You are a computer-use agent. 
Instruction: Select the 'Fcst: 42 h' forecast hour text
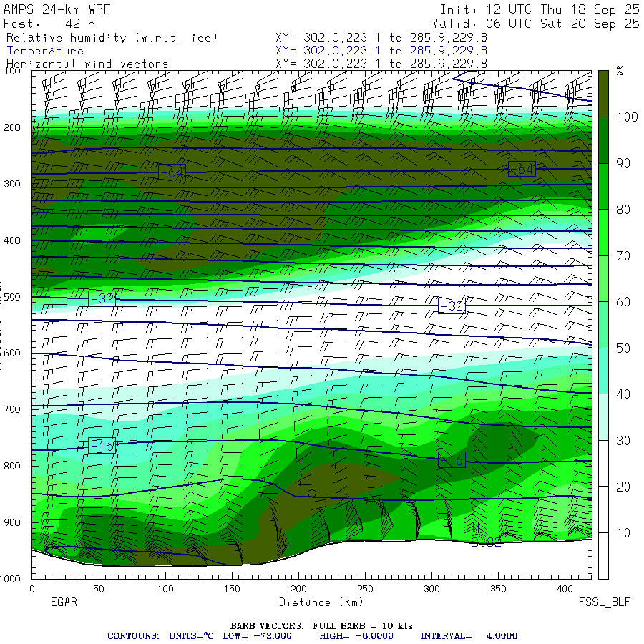[x=49, y=24]
